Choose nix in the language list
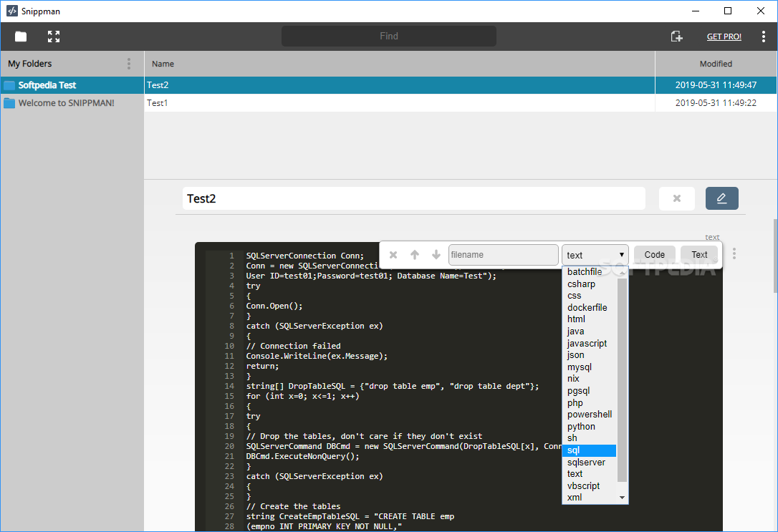The height and width of the screenshot is (532, 778). pyautogui.click(x=590, y=379)
